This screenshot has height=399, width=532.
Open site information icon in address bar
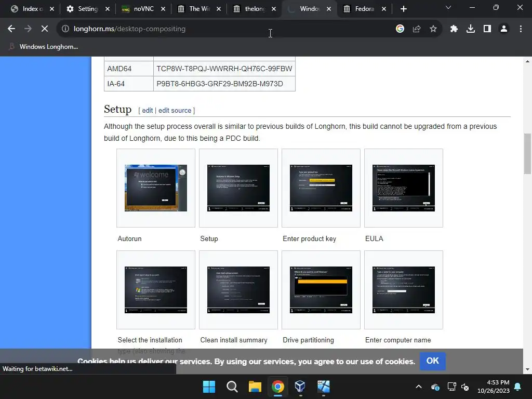(x=65, y=29)
